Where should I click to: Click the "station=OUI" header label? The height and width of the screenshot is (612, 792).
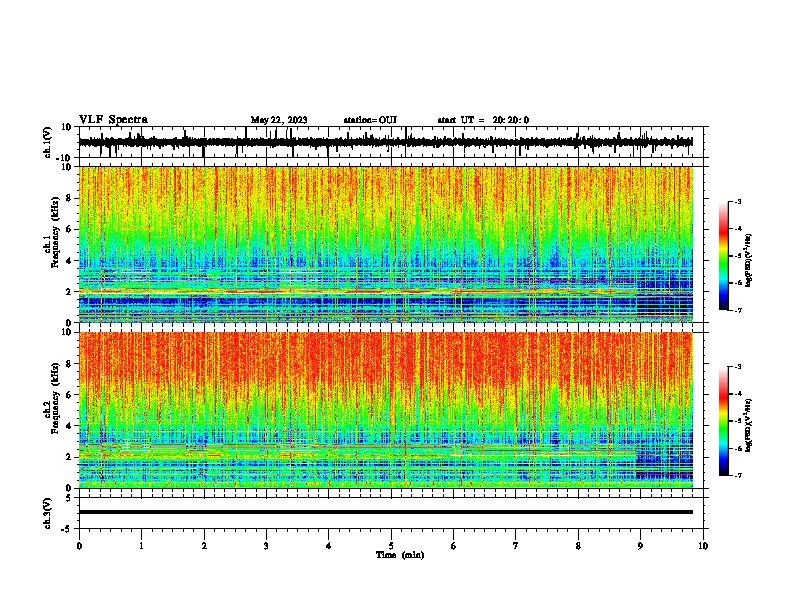370,120
